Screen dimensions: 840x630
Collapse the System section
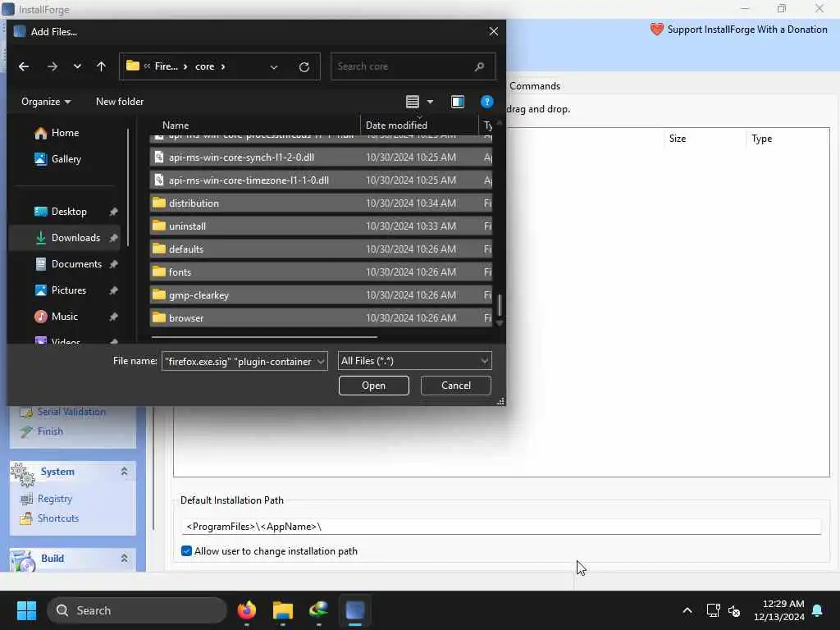click(125, 472)
